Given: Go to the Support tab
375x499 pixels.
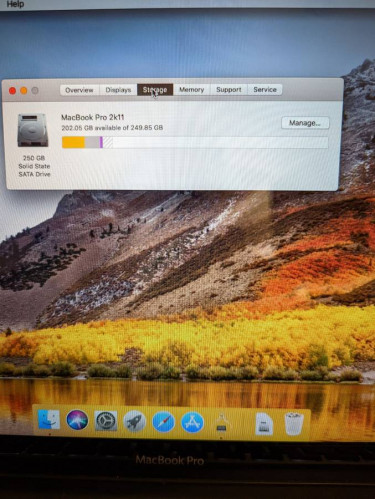Looking at the screenshot, I should (x=229, y=90).
